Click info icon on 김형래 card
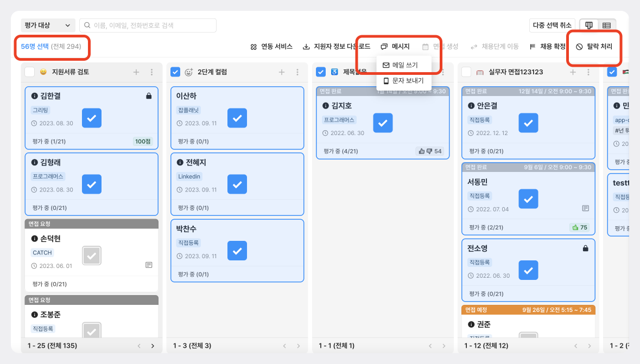 35,162
